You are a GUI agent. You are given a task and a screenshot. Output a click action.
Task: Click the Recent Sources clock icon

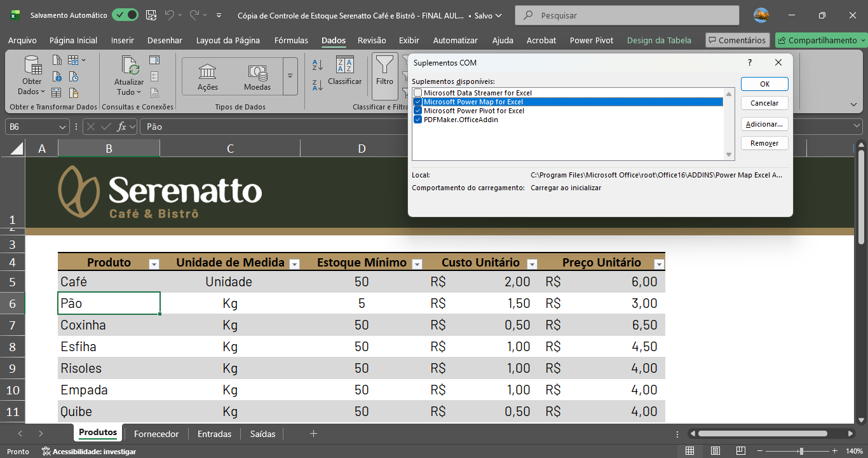pos(74,76)
